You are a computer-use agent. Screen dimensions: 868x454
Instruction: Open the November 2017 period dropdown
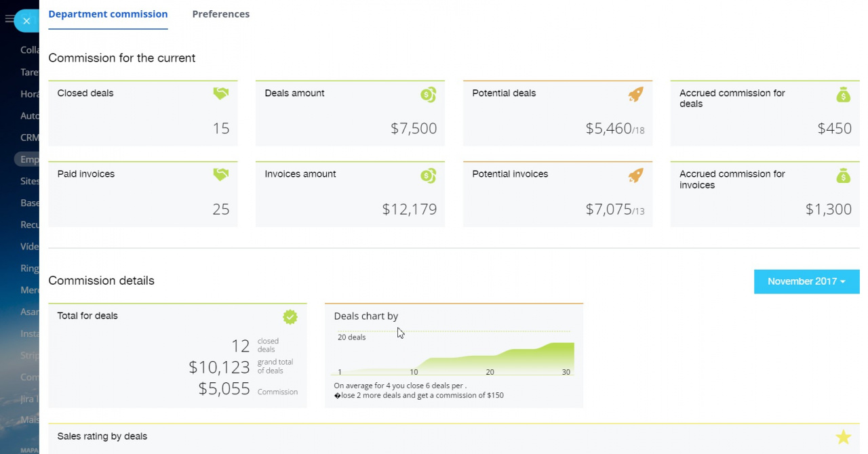coord(806,281)
